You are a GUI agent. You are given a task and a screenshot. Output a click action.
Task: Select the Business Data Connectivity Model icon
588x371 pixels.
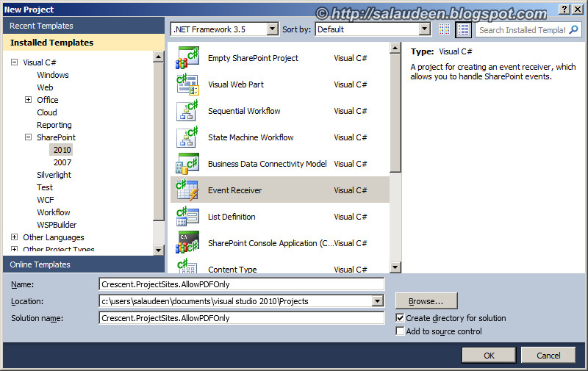(x=187, y=164)
